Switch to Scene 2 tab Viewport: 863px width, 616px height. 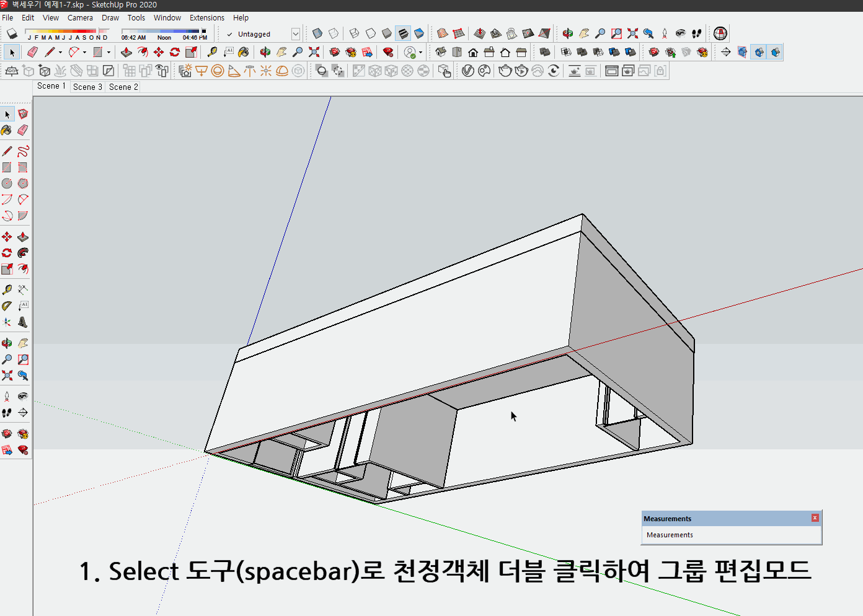[x=123, y=87]
